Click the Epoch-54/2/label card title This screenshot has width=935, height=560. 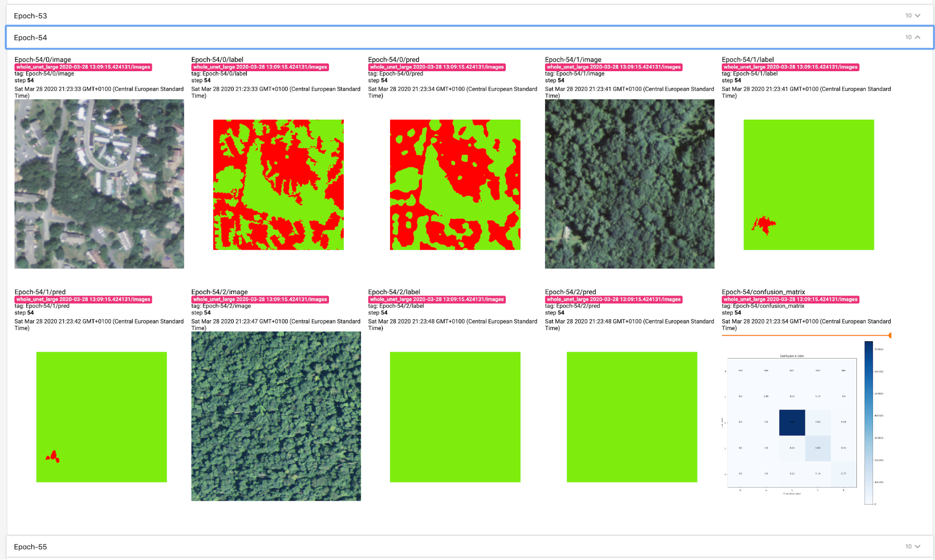coord(394,292)
